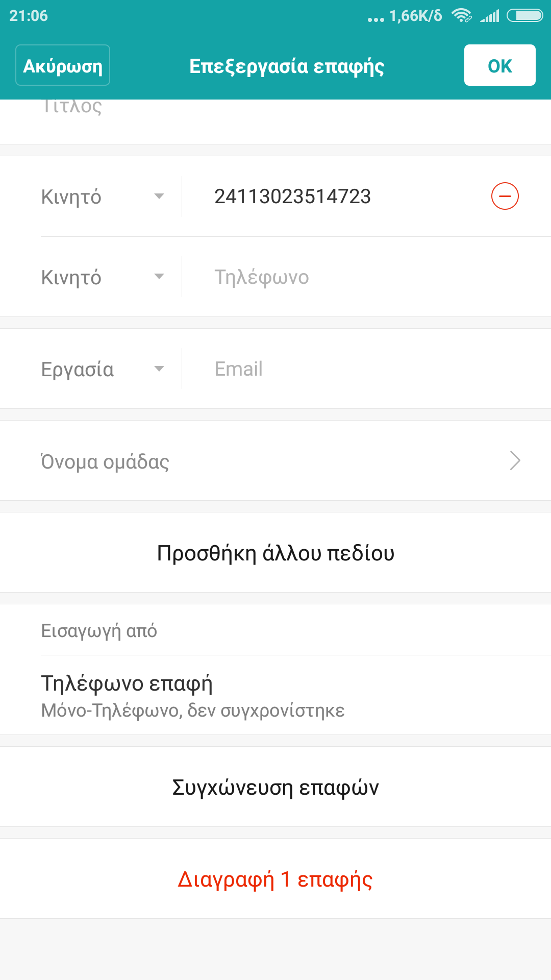The image size is (551, 980).
Task: Tap the Τηλέφωνο επαφή account entry
Action: click(x=193, y=695)
